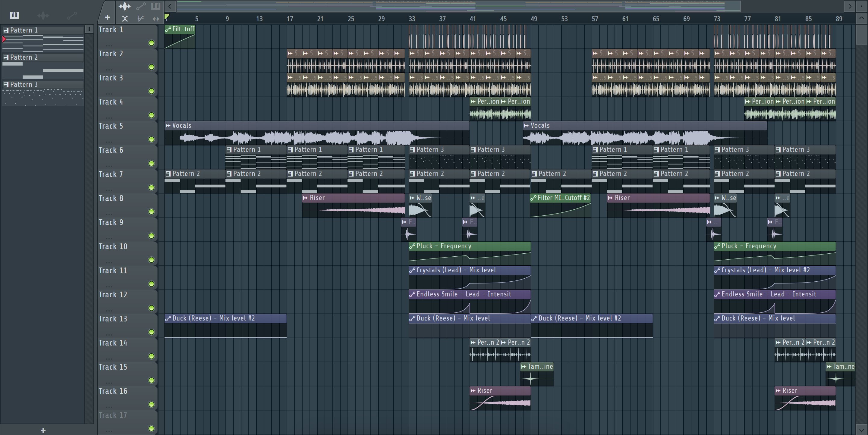Toggle Track 17 mute switch
This screenshot has height=435, width=868.
[151, 429]
